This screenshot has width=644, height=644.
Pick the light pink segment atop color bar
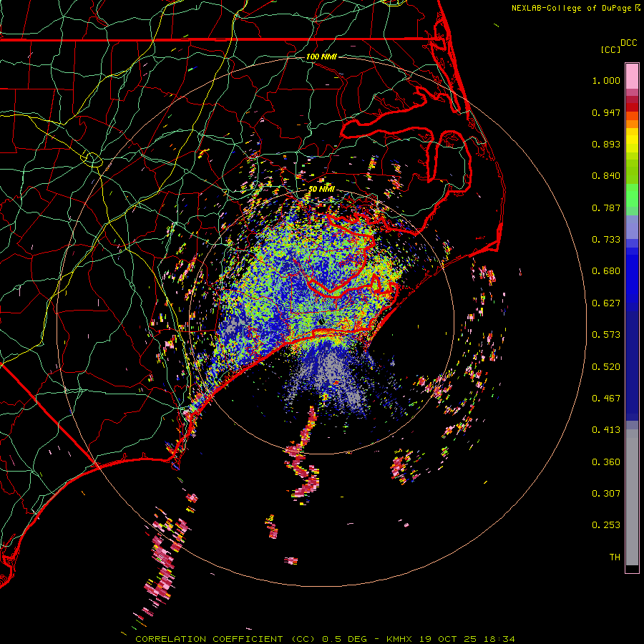click(x=632, y=77)
